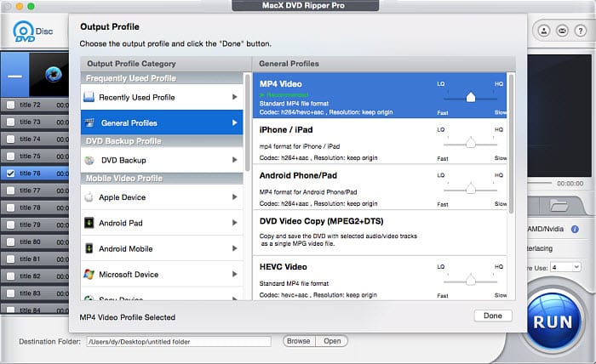596x364 pixels.
Task: Uncheck the title 76 checkbox
Action: [x=10, y=173]
